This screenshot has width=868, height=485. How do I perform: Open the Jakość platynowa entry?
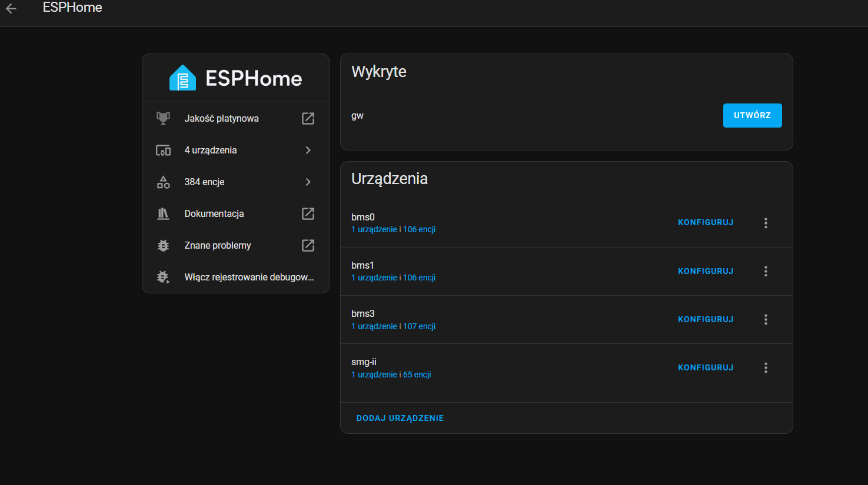coord(235,118)
